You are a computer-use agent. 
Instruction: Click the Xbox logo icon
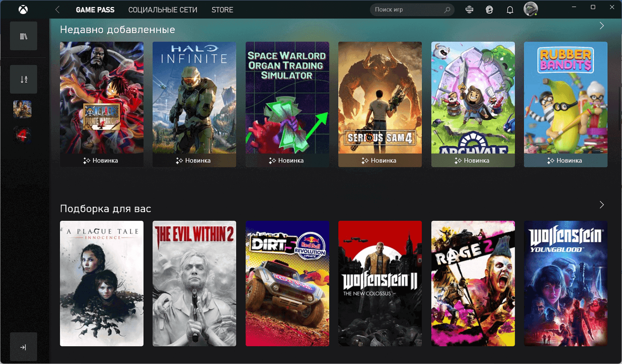[23, 10]
